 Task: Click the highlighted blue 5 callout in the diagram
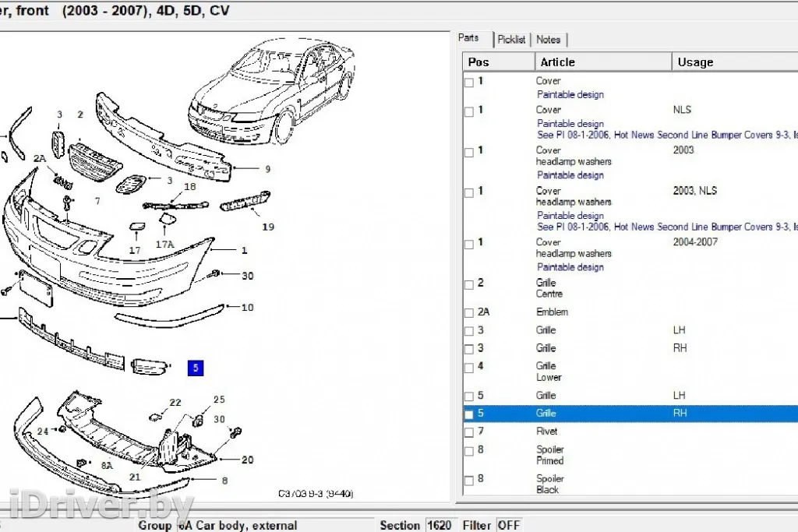click(x=196, y=368)
